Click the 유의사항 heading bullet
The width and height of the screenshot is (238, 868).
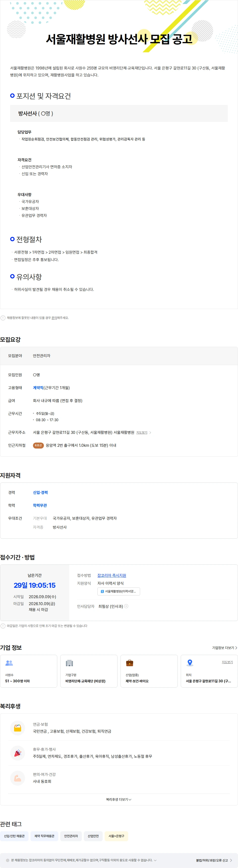click(x=12, y=276)
